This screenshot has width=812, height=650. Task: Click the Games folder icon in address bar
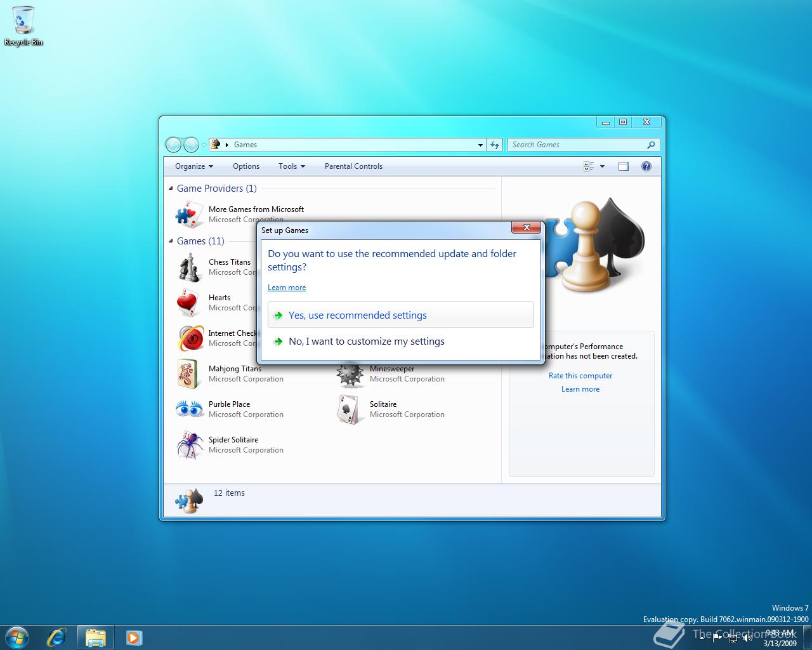[216, 145]
